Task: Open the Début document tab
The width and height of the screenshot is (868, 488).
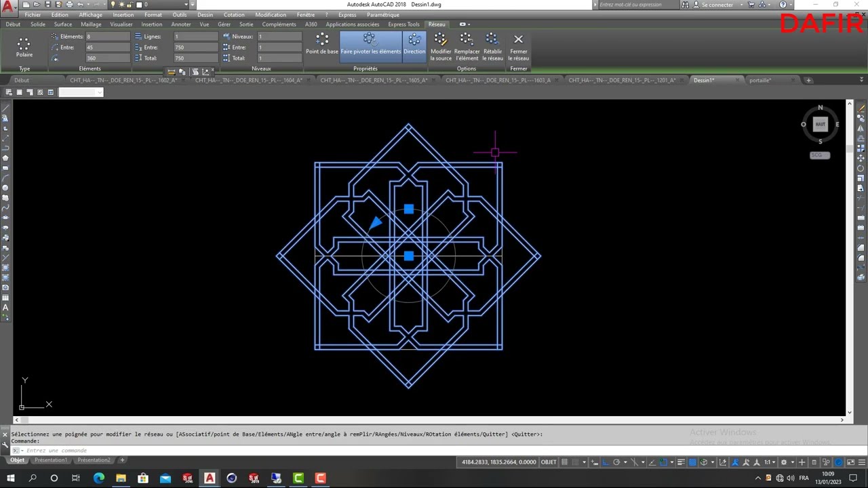Action: tap(22, 80)
